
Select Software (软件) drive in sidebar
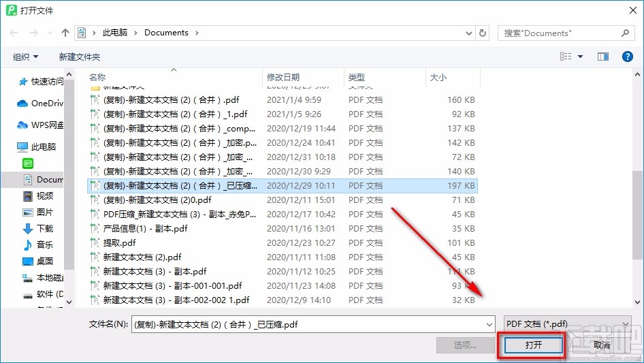click(43, 294)
